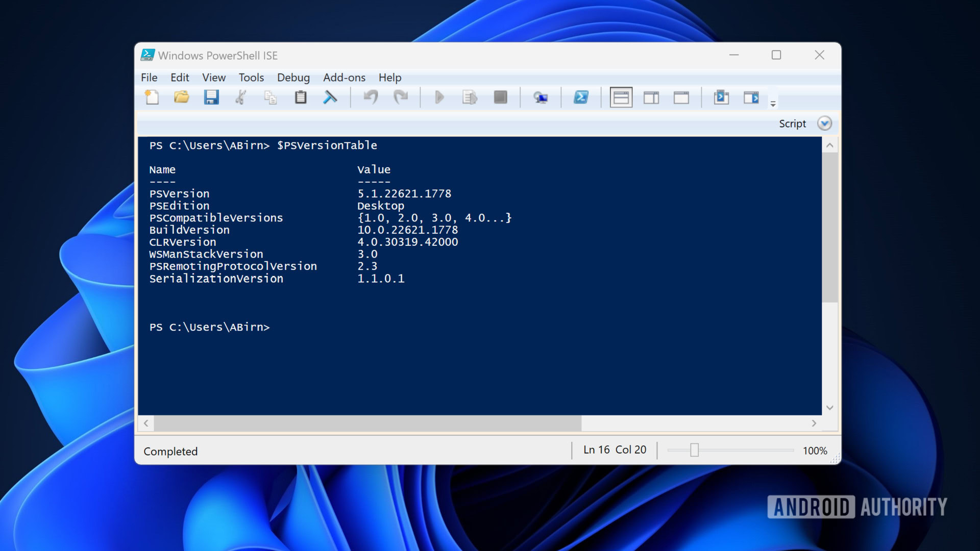The width and height of the screenshot is (980, 551).
Task: Show the Command Add-on pane icon
Action: 751,97
